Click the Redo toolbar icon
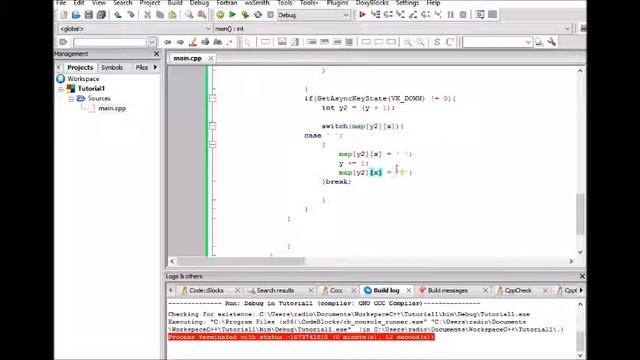The height and width of the screenshot is (360, 640). tap(131, 15)
